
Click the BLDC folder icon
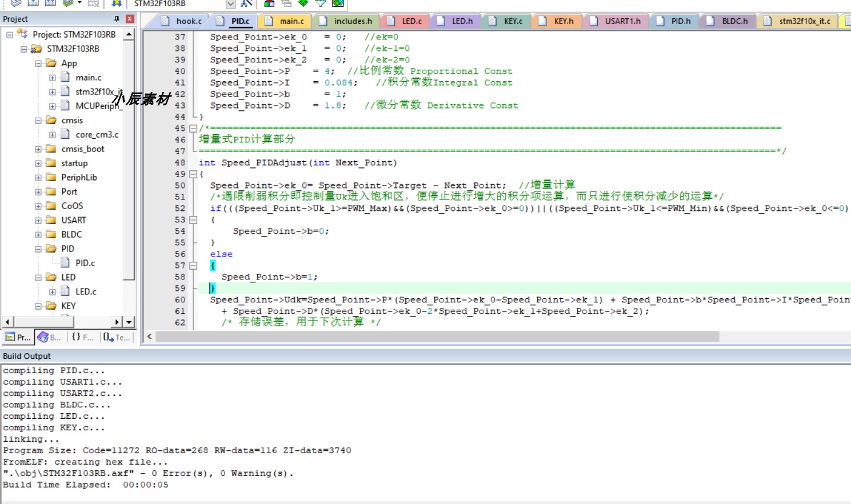click(51, 234)
